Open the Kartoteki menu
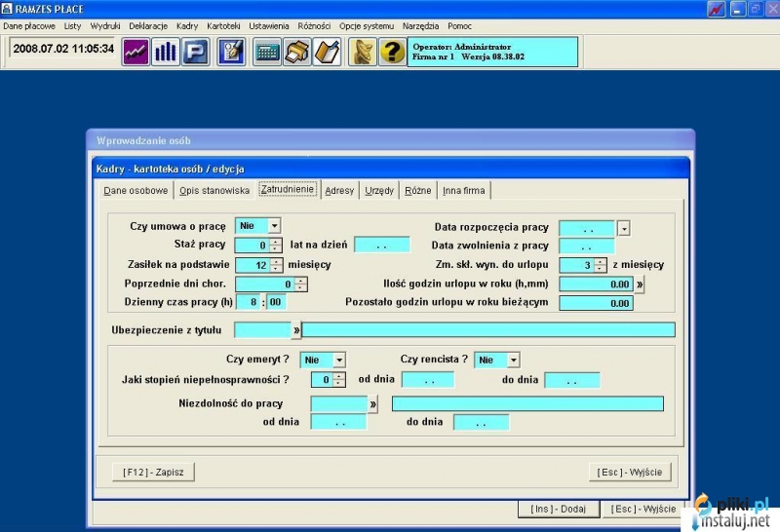The width and height of the screenshot is (780, 532). pos(223,26)
